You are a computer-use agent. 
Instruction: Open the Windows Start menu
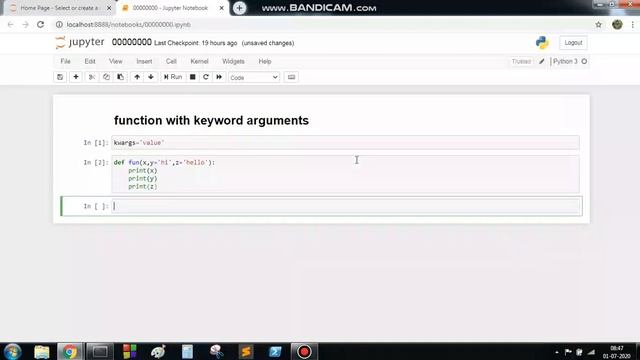click(12, 351)
